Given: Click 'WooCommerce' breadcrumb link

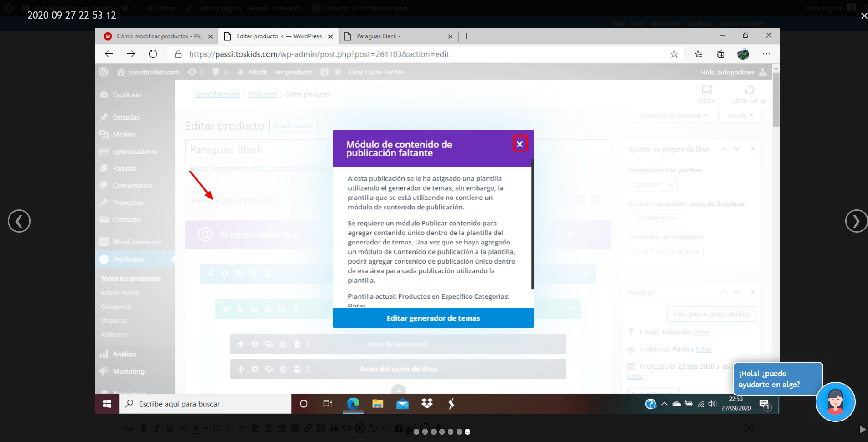Looking at the screenshot, I should tap(218, 94).
